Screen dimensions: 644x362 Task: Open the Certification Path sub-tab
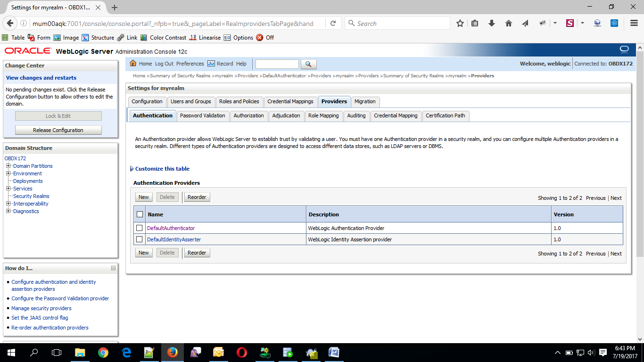tap(446, 115)
